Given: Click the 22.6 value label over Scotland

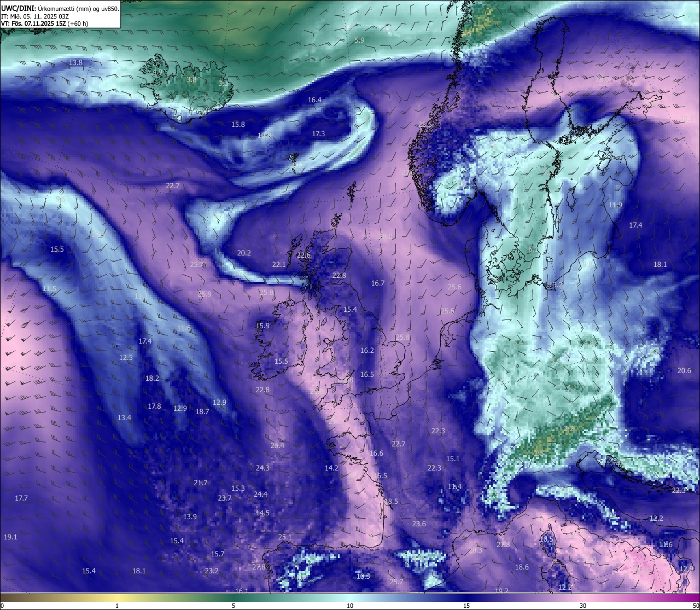Looking at the screenshot, I should (304, 255).
